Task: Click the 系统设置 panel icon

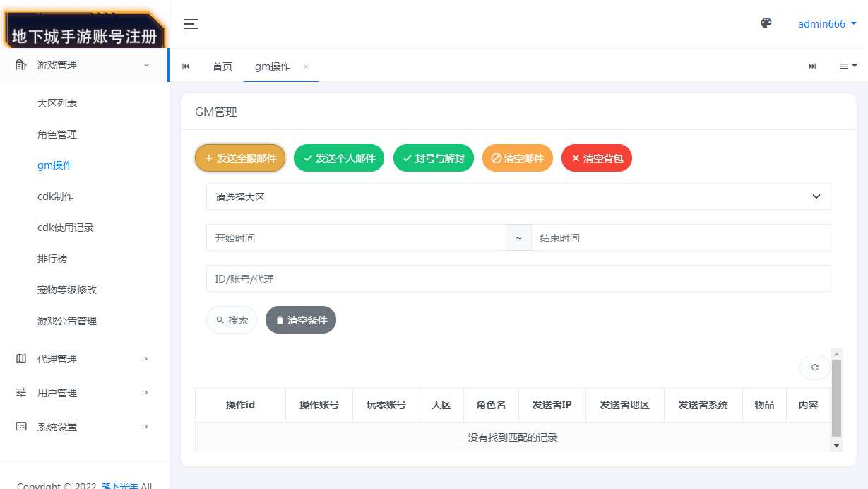Action: [20, 426]
